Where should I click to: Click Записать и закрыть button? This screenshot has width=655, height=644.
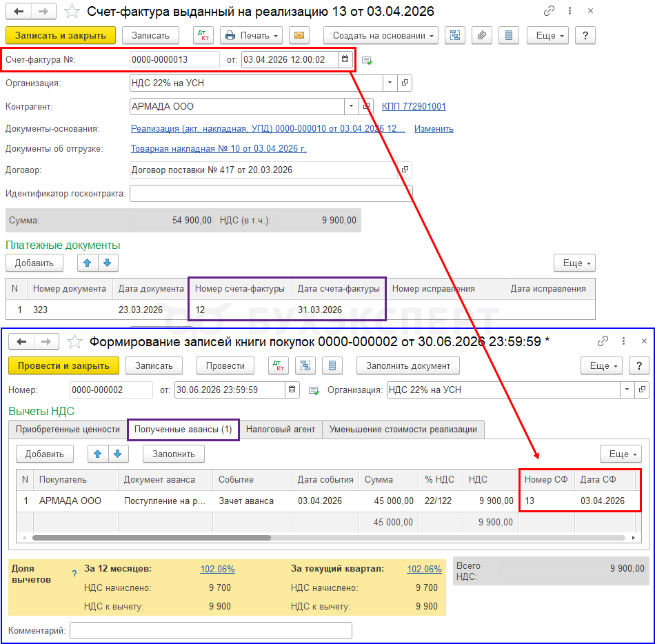pyautogui.click(x=61, y=36)
